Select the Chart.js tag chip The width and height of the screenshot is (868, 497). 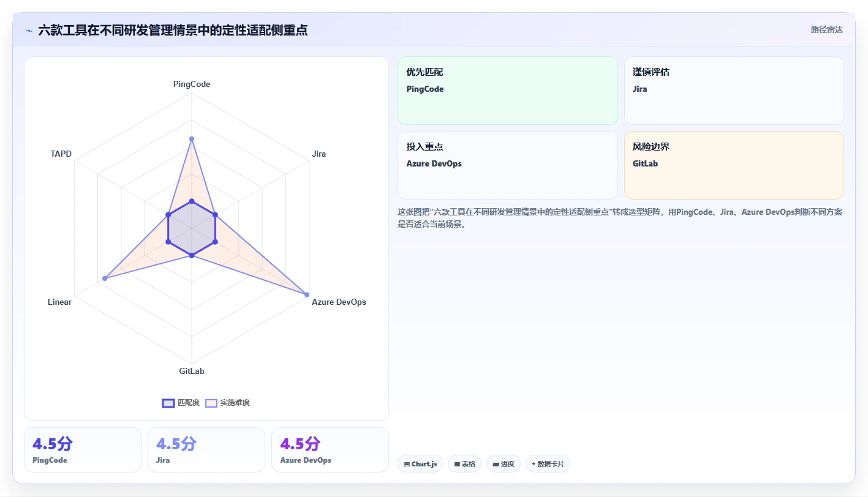[x=420, y=464]
